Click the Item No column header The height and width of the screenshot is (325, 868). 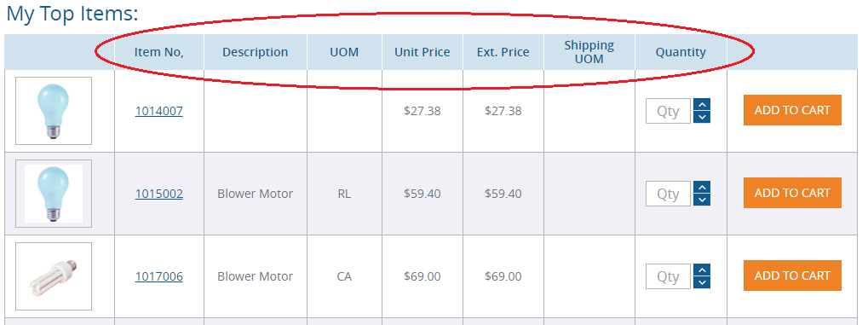[159, 52]
